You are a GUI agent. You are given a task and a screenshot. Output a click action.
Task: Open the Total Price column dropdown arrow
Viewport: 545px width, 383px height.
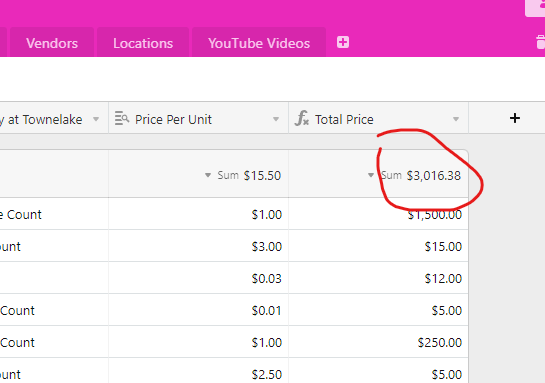[x=456, y=119]
